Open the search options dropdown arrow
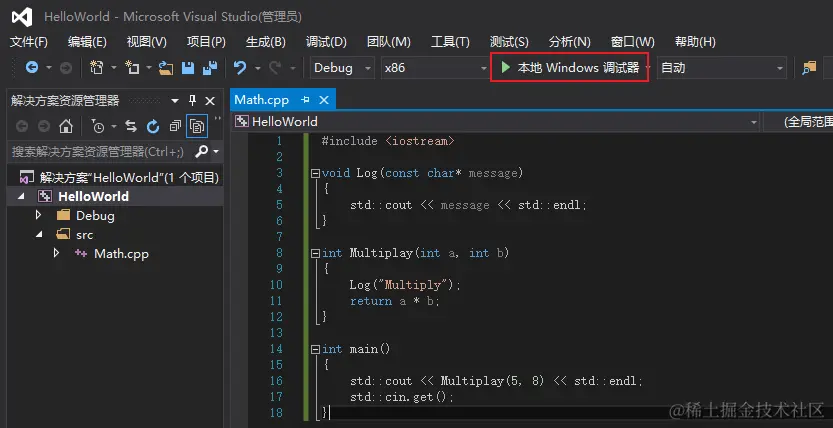This screenshot has width=833, height=428. (216, 152)
